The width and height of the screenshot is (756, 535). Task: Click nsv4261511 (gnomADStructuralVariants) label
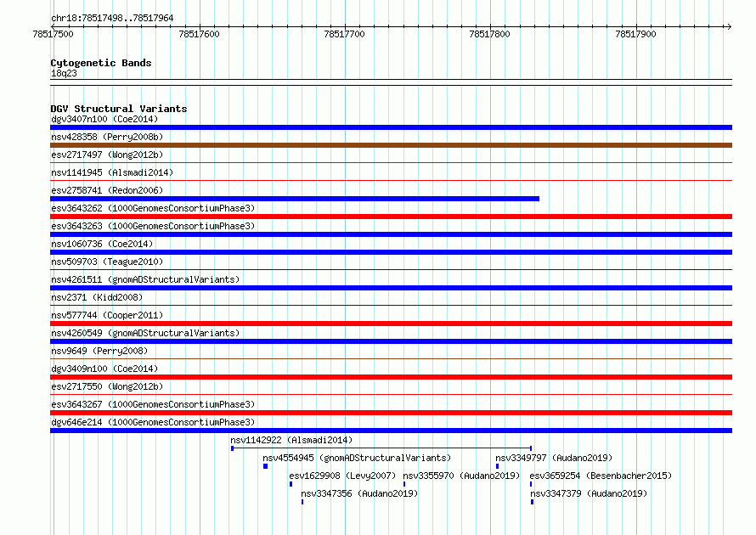click(145, 279)
